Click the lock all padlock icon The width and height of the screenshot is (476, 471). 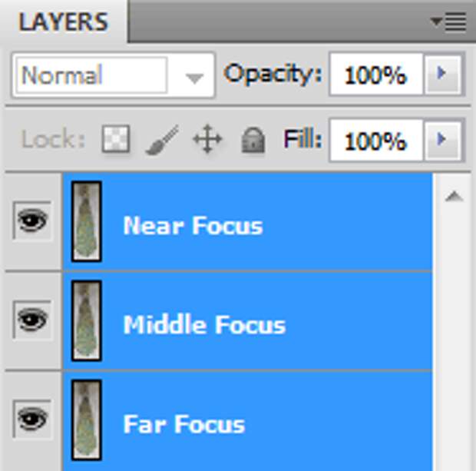point(253,140)
